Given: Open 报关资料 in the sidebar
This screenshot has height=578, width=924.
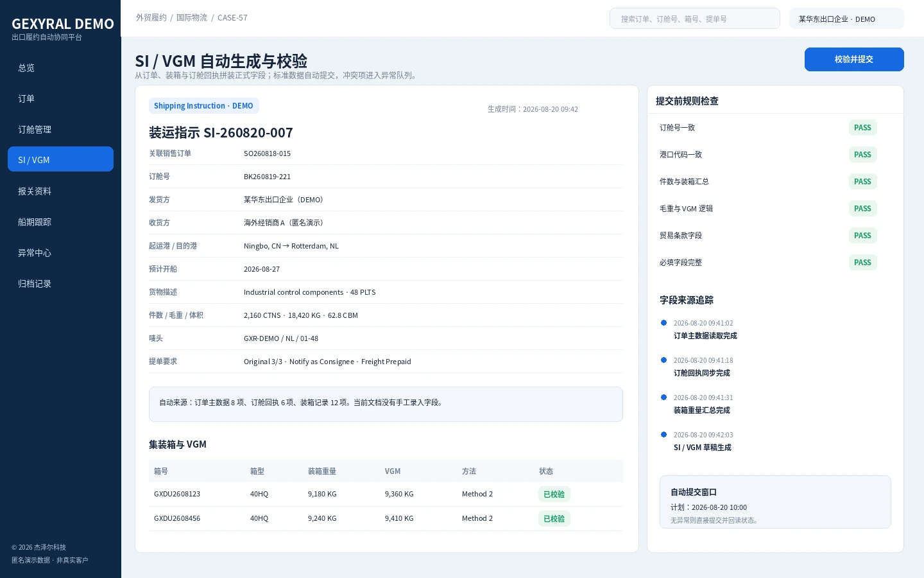Looking at the screenshot, I should 60,191.
